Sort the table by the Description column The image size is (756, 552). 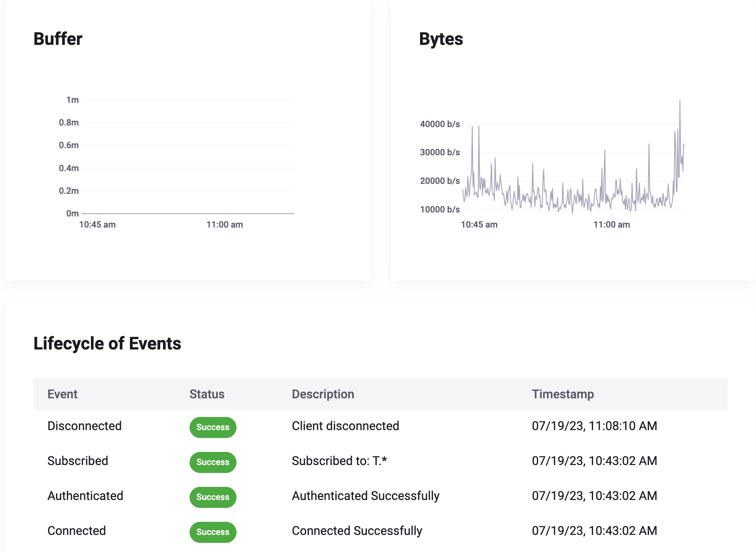point(323,394)
